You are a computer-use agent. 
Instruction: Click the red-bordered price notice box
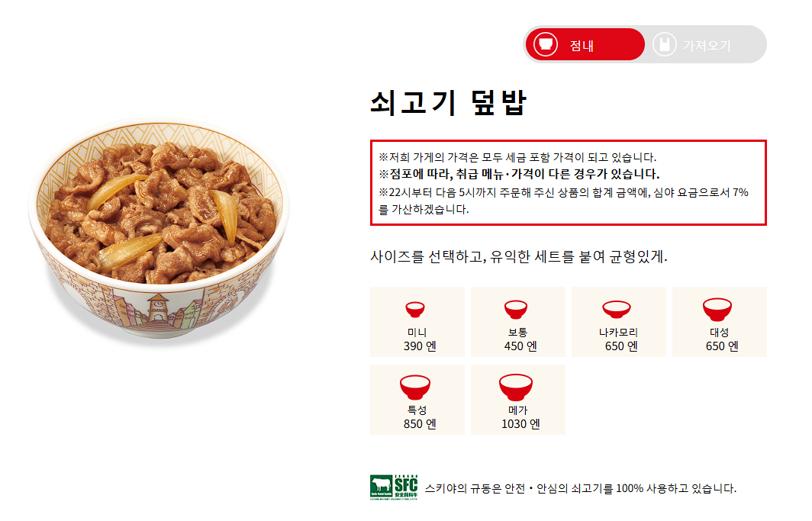[568, 182]
